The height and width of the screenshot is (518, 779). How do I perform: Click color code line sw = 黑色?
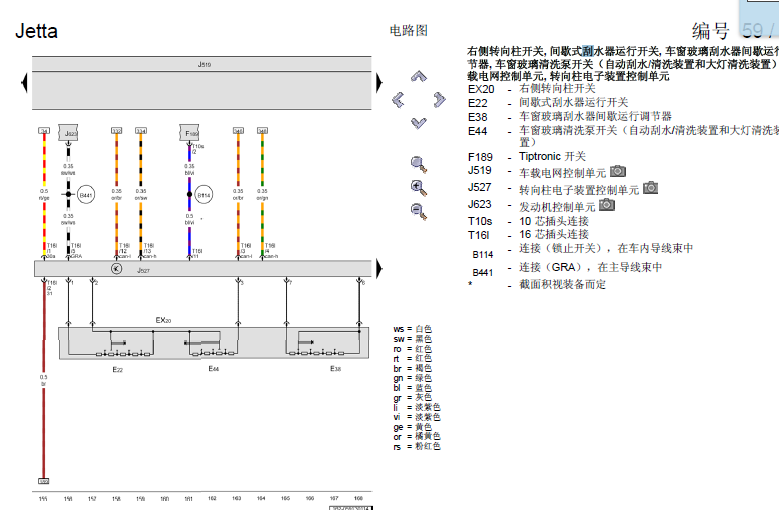click(x=412, y=339)
